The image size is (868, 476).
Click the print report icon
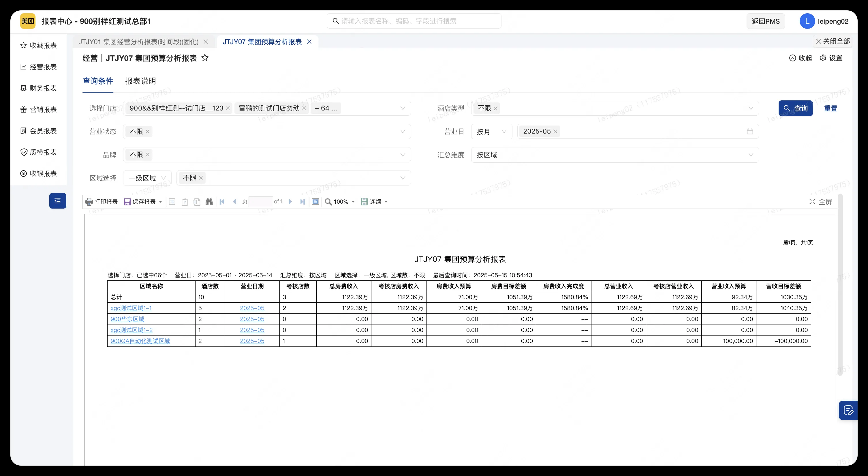[89, 202]
